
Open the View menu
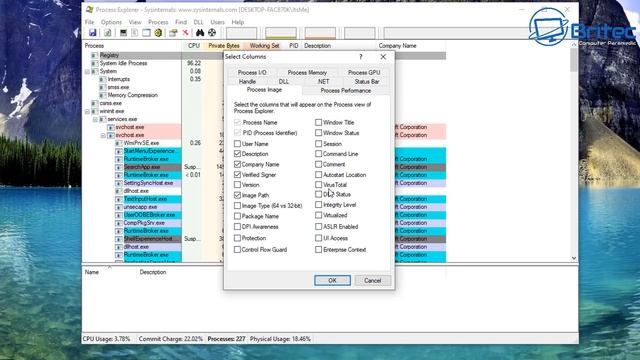click(135, 22)
